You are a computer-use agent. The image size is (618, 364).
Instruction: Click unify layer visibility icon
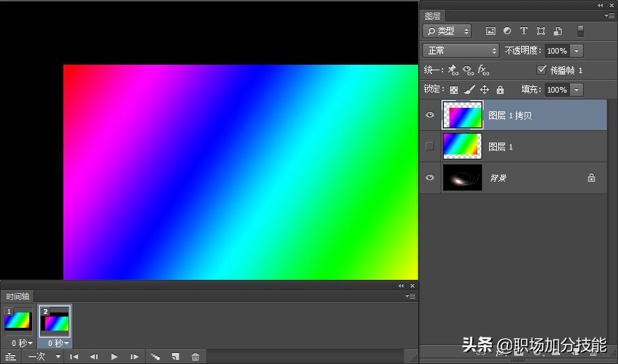click(x=468, y=70)
